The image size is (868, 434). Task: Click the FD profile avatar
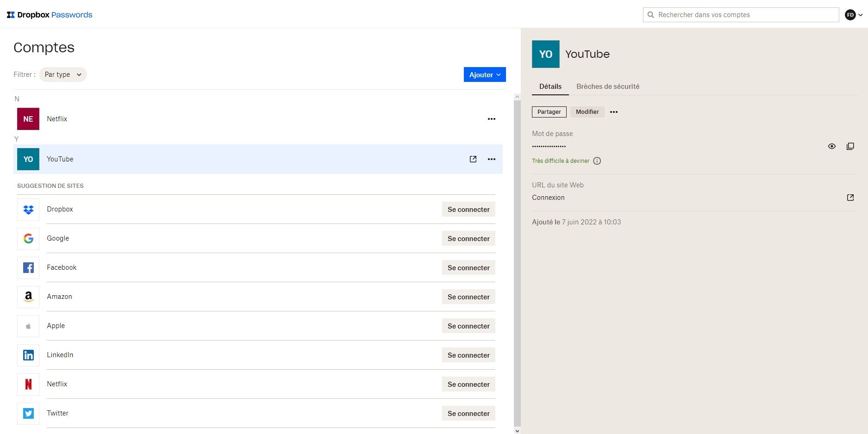tap(850, 14)
